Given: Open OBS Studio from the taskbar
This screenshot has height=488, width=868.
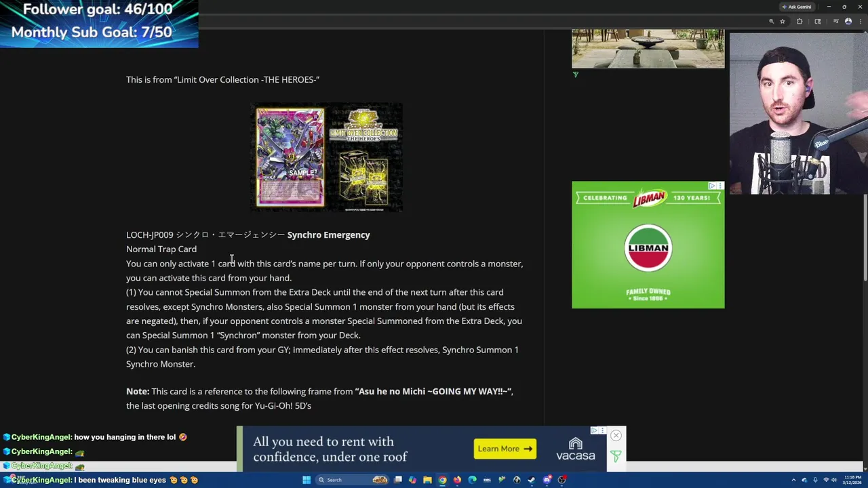Looking at the screenshot, I should [x=562, y=480].
